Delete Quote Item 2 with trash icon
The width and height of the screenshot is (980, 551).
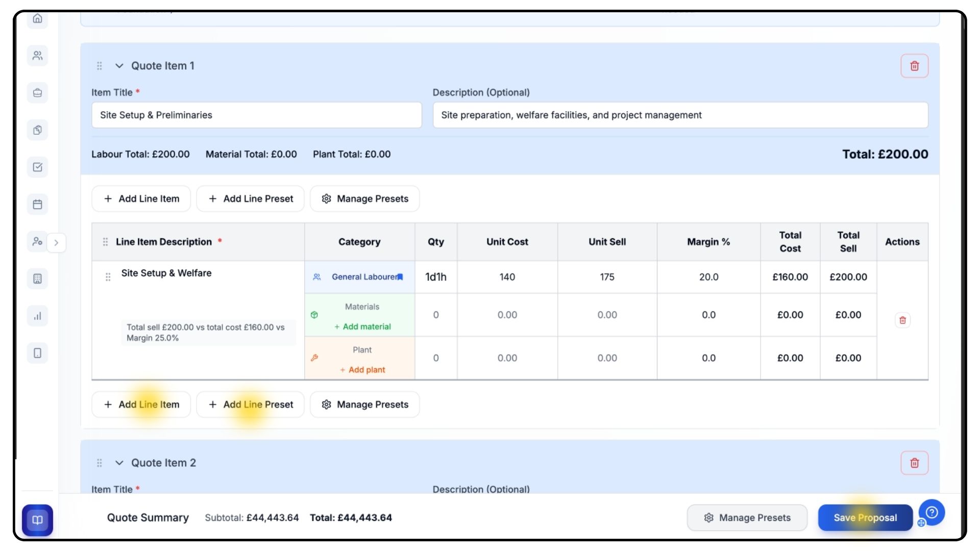914,463
